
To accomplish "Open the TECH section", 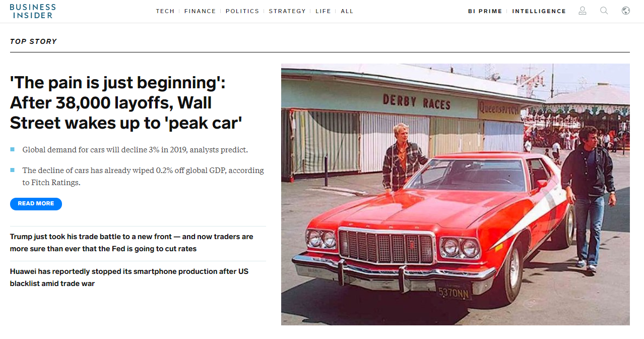I will [165, 11].
